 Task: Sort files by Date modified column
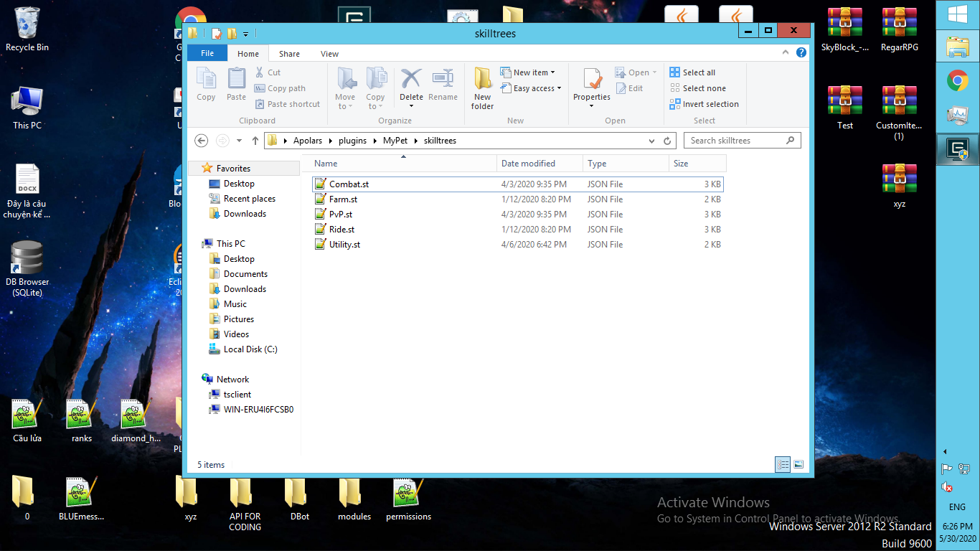click(528, 164)
